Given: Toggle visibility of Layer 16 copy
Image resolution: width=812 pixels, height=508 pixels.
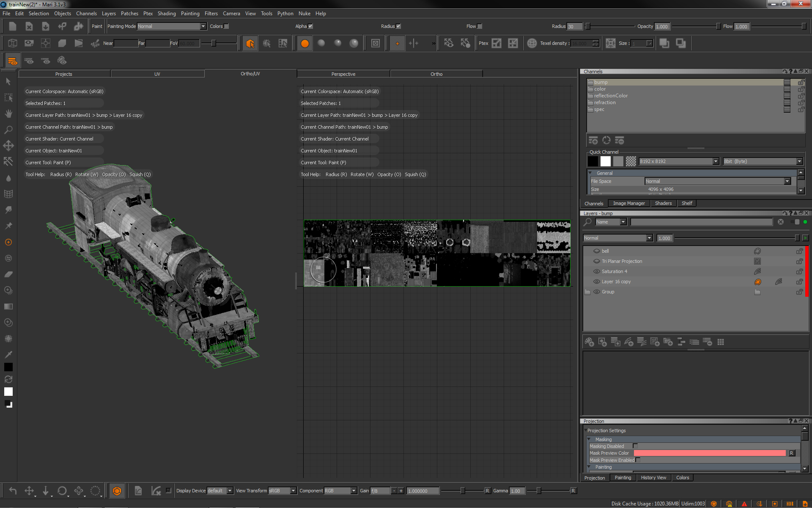Looking at the screenshot, I should tap(596, 282).
